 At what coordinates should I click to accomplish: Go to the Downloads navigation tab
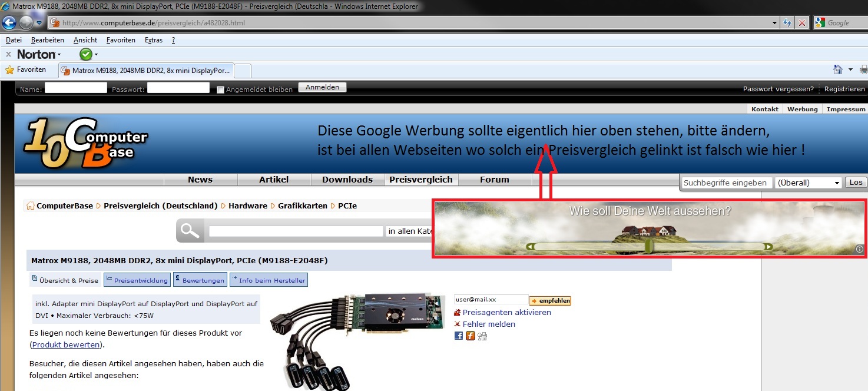coord(347,180)
